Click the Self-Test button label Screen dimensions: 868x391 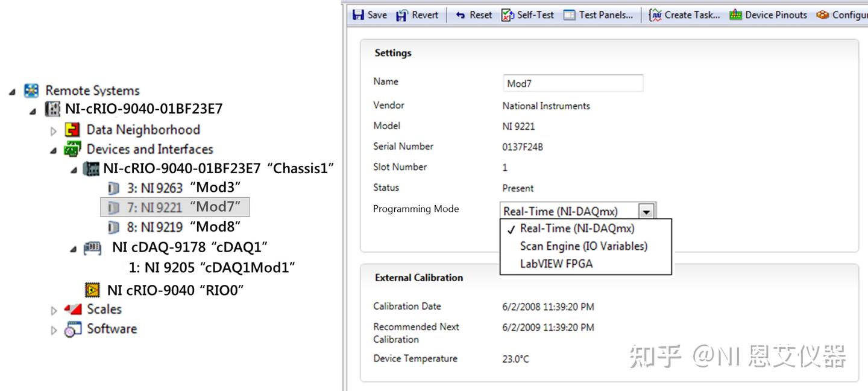coord(535,15)
